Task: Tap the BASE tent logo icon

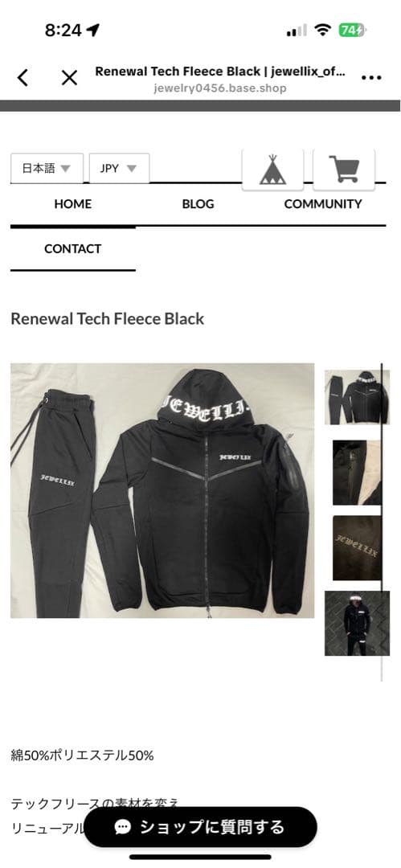Action: pos(272,170)
